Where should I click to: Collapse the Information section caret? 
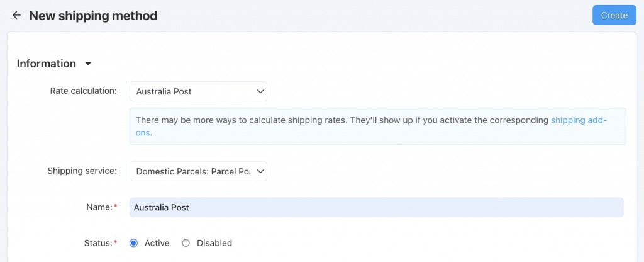(x=88, y=64)
